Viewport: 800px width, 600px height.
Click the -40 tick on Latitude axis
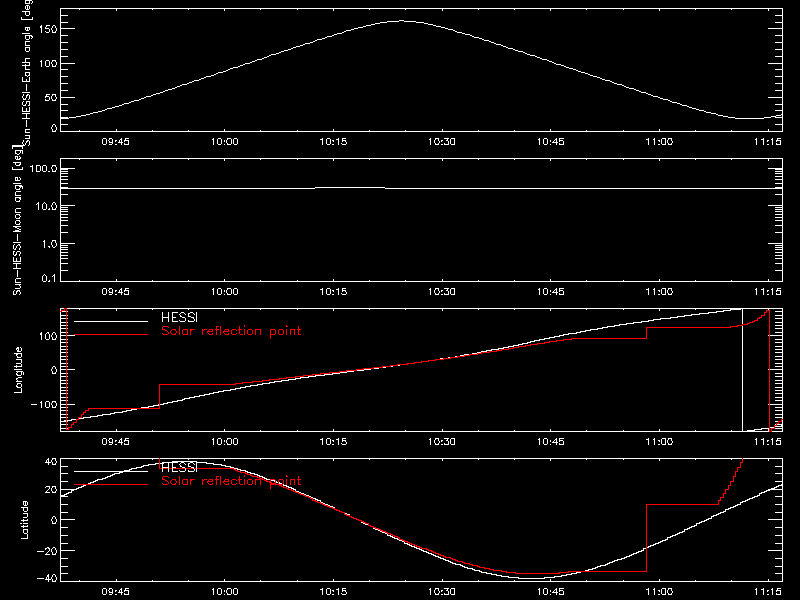(47, 579)
